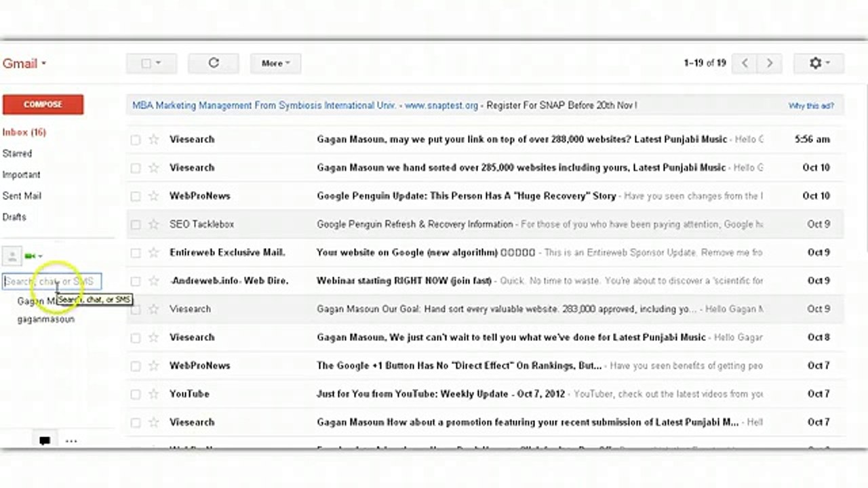The height and width of the screenshot is (488, 868).
Task: Open the MBA Marketing Management ad link
Action: pyautogui.click(x=264, y=106)
